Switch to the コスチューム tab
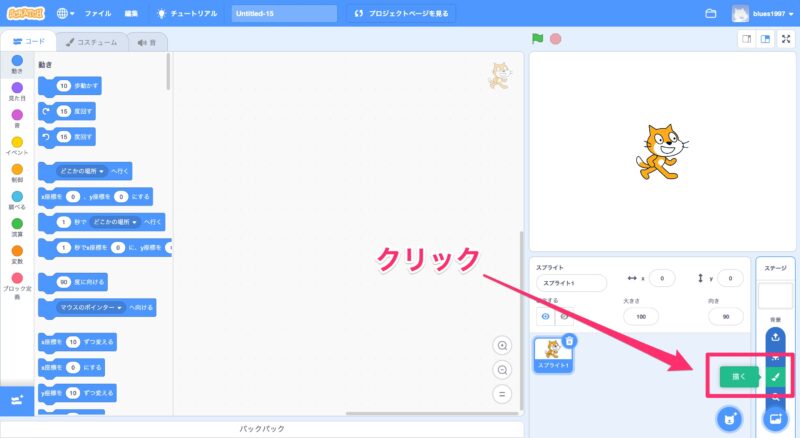The image size is (800, 438). 91,42
